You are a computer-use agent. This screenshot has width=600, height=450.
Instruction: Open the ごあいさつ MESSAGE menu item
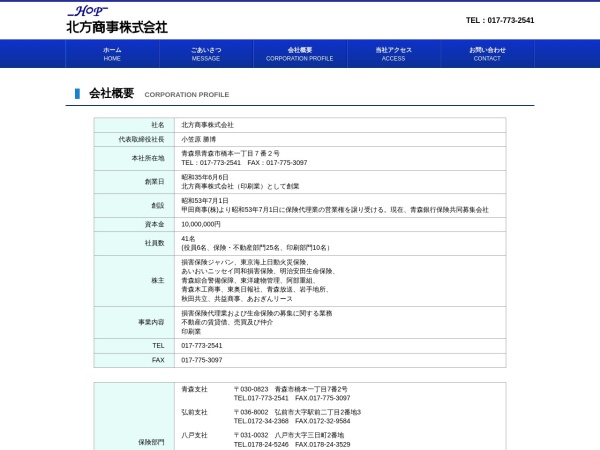tap(206, 54)
